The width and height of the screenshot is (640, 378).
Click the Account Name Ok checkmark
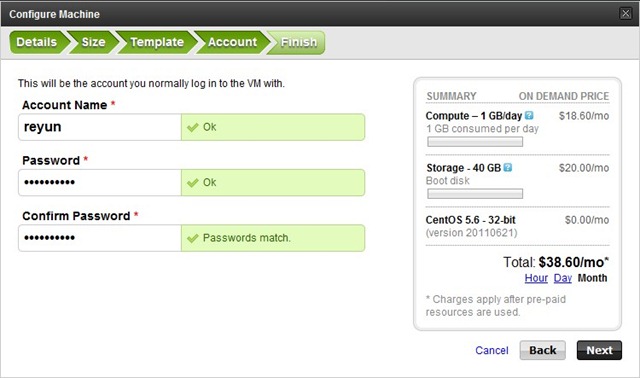pyautogui.click(x=193, y=127)
